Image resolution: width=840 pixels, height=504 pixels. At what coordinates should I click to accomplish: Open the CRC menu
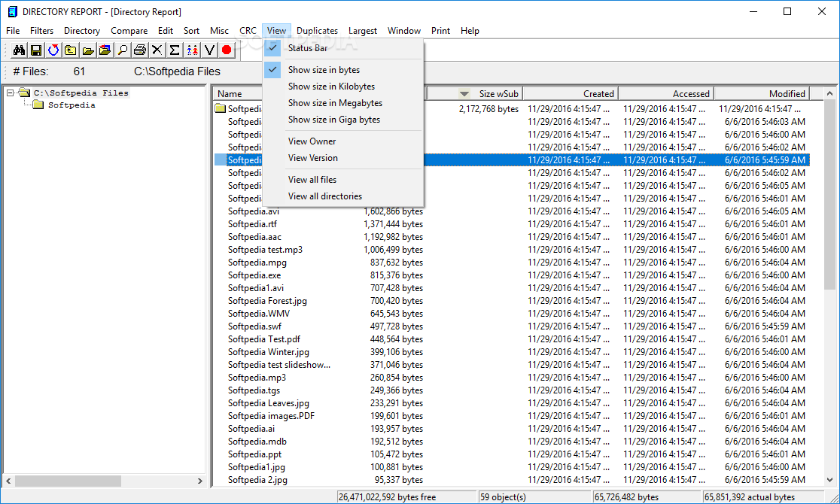pos(248,31)
